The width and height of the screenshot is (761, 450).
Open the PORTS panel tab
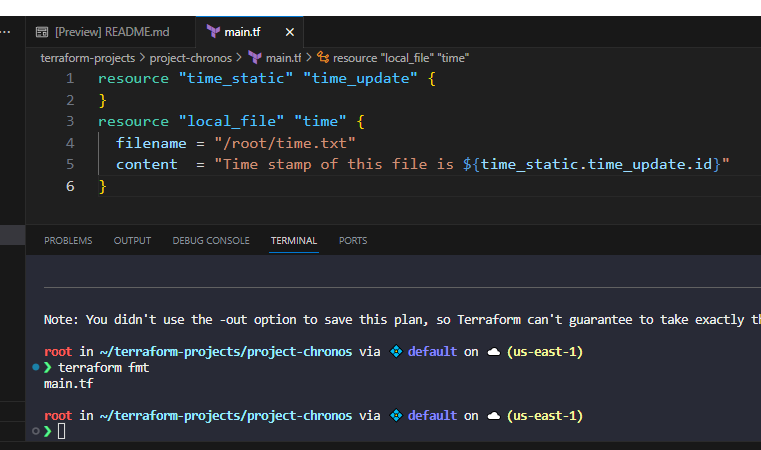tap(352, 241)
